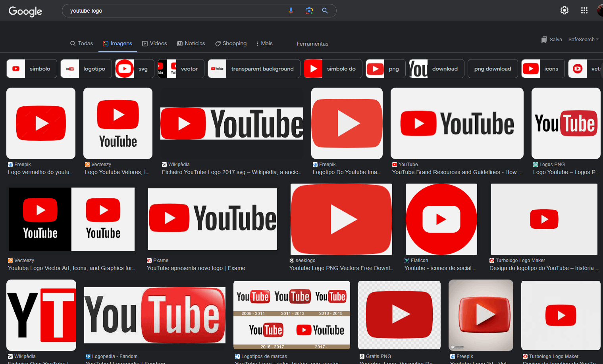Switch to the Shopping tab
Screen dimensions: 603x364
point(231,43)
